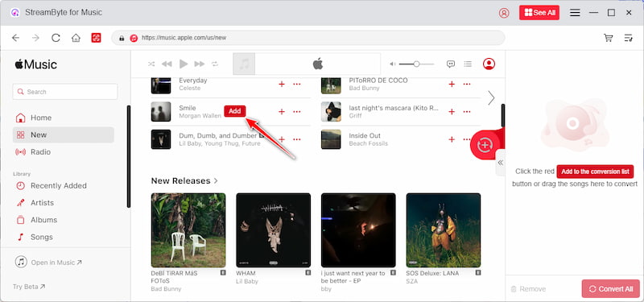Image resolution: width=644 pixels, height=302 pixels.
Task: Add PIToRRO DE COCO with plus icon
Action: pyautogui.click(x=452, y=84)
